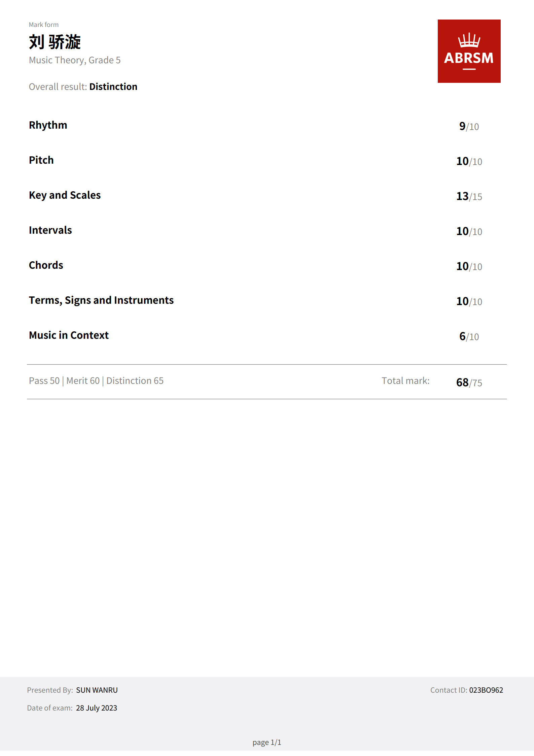The width and height of the screenshot is (534, 756).
Task: Click the 'Mark form' label
Action: coord(44,25)
